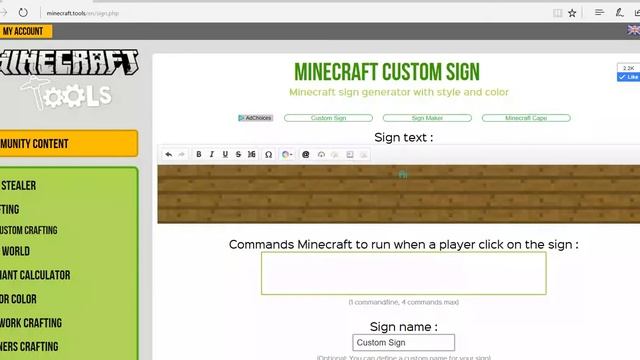Open the Community Content menu button
640x360 pixels.
click(69, 143)
